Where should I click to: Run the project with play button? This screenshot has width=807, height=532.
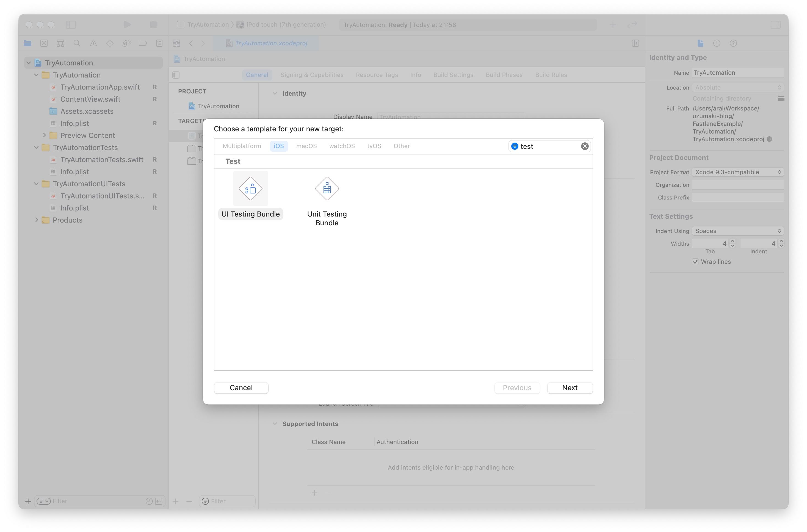coord(127,24)
